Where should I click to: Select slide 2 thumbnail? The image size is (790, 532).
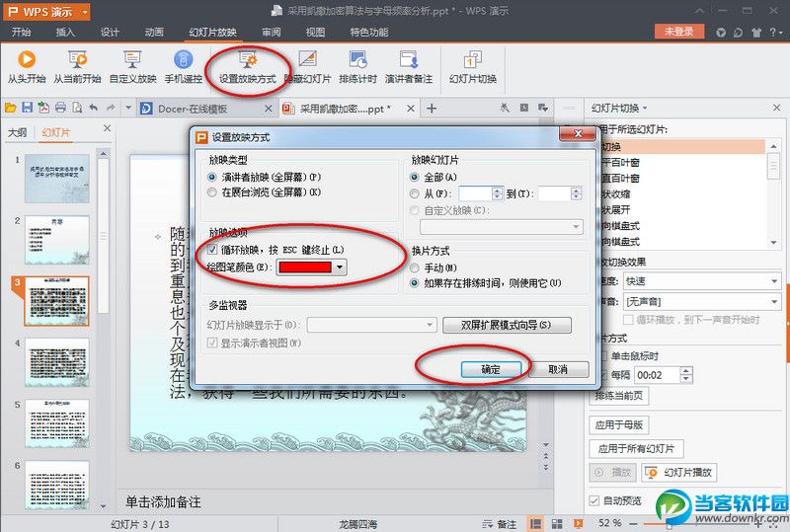pos(57,239)
